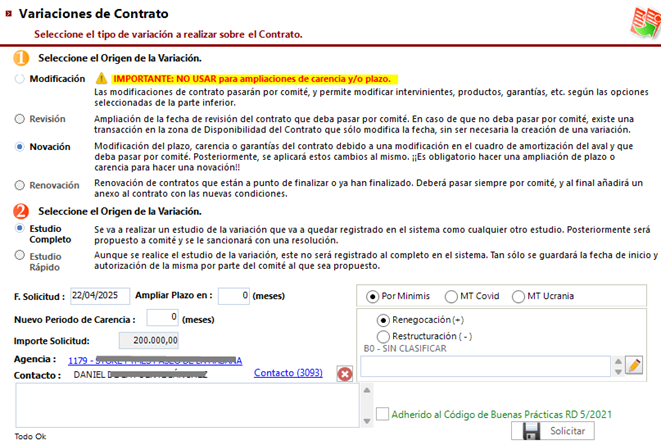Viewport: 661px width, 445px height.
Task: Click the Nuevo Periodo de Carencia field
Action: click(x=162, y=317)
